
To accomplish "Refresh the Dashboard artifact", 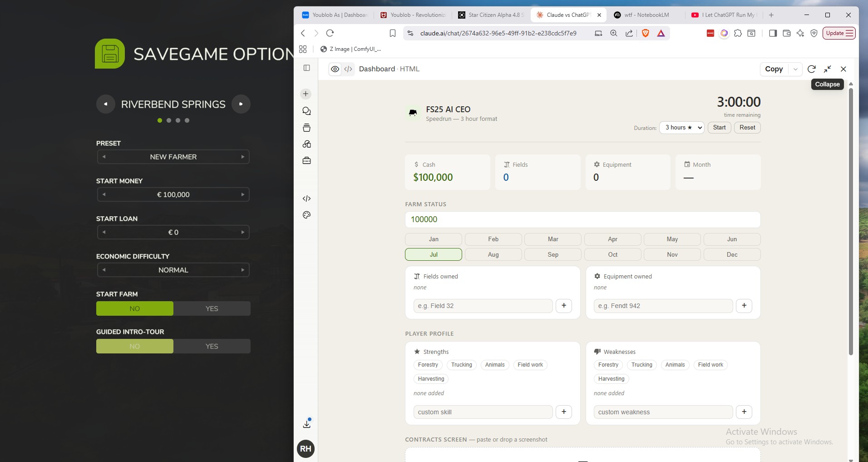I will (x=812, y=69).
